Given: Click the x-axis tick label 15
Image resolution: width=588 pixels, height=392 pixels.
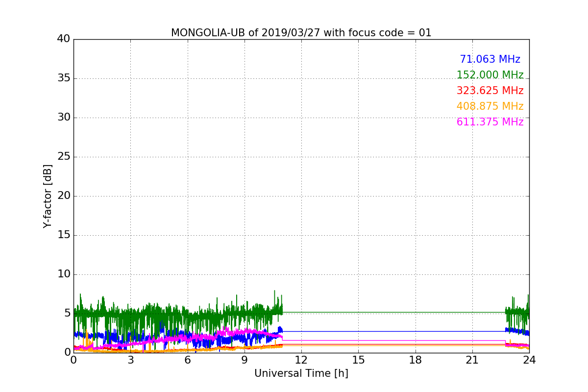Looking at the screenshot, I should point(358,360).
